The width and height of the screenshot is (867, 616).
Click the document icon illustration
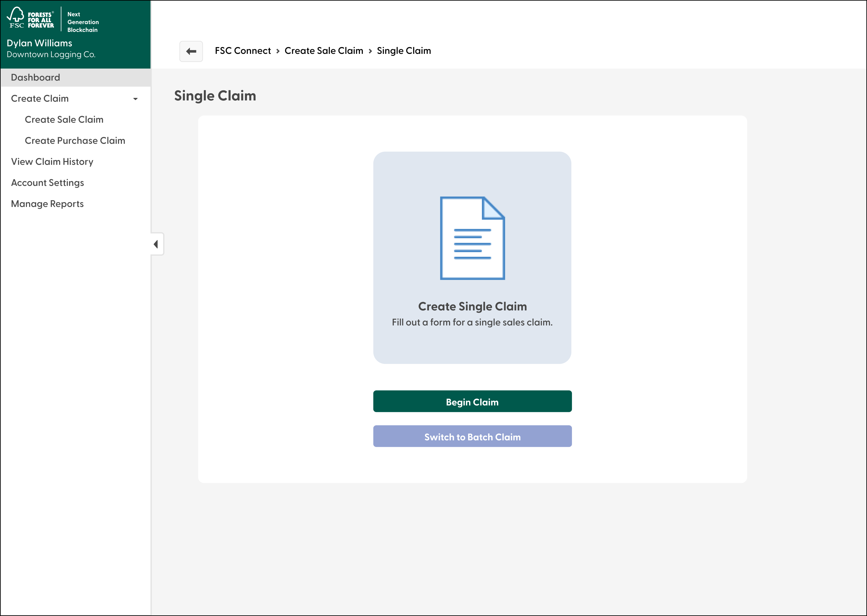472,238
